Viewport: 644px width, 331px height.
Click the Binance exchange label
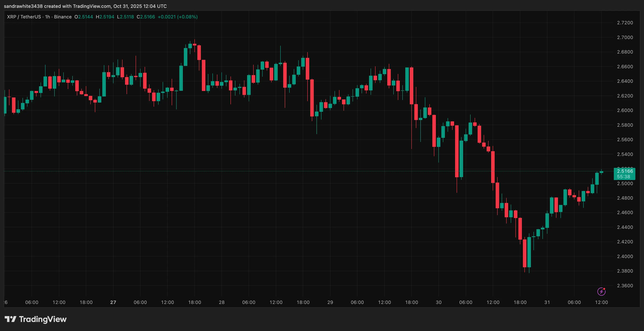coord(63,17)
